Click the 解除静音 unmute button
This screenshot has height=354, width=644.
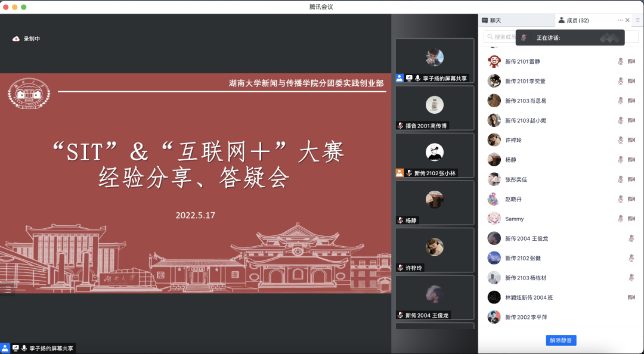tap(561, 340)
